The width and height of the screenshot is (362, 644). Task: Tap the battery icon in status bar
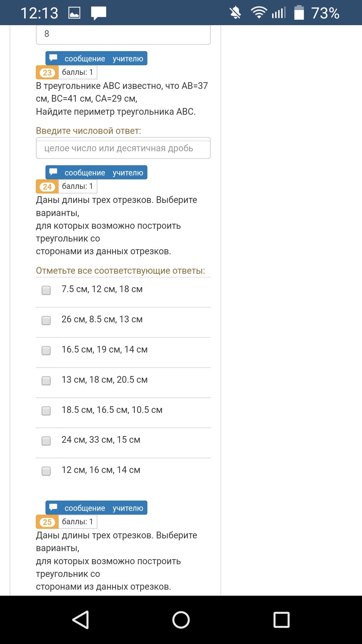[x=299, y=13]
